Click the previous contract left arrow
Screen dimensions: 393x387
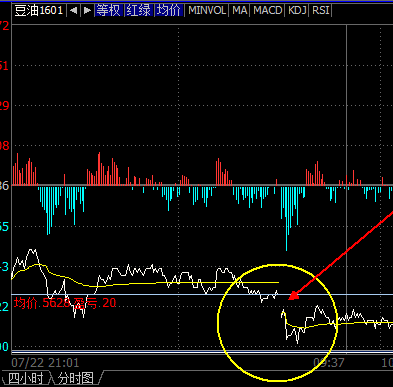coord(74,11)
